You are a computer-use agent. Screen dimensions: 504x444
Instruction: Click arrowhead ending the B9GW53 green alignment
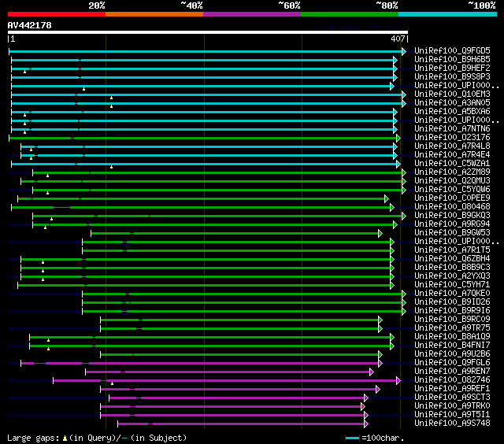[380, 234]
